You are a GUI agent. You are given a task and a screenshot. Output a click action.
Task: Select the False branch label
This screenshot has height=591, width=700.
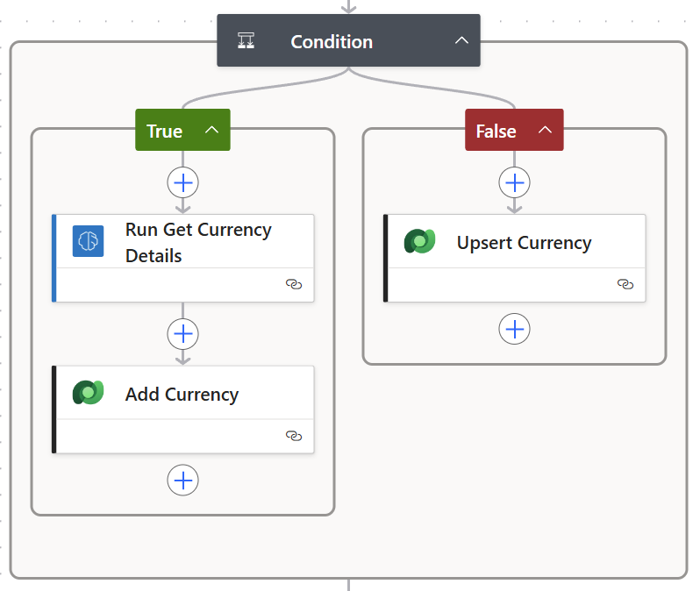pyautogui.click(x=496, y=131)
